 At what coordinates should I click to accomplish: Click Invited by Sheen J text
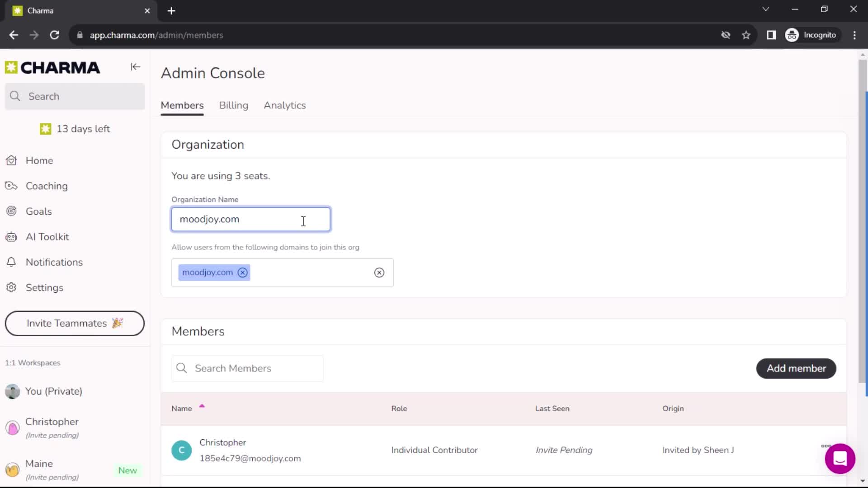point(698,450)
